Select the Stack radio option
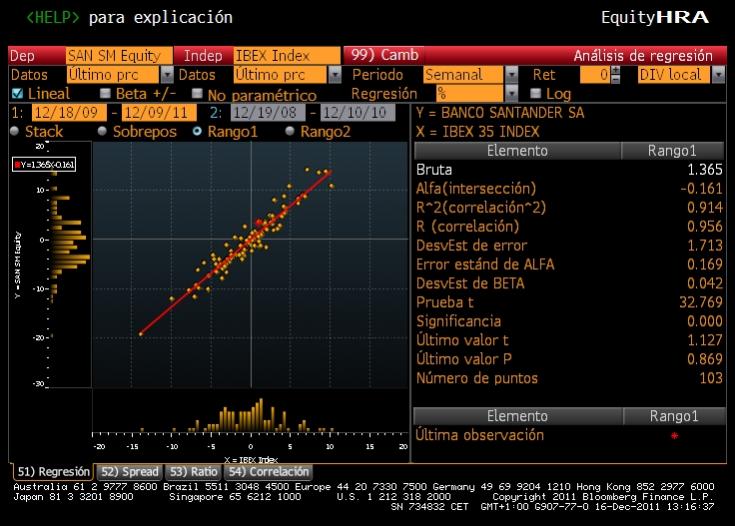735x526 pixels. click(15, 131)
